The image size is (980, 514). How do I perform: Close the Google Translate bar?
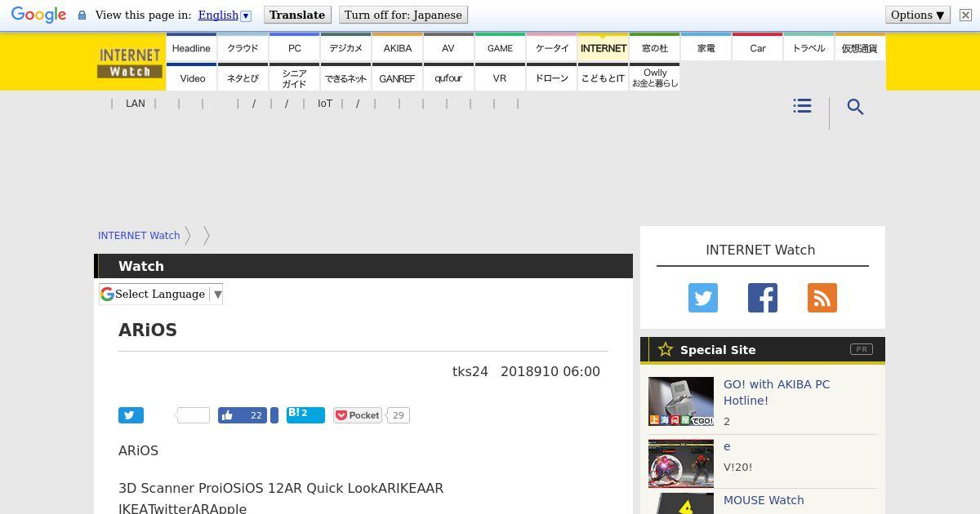(964, 15)
